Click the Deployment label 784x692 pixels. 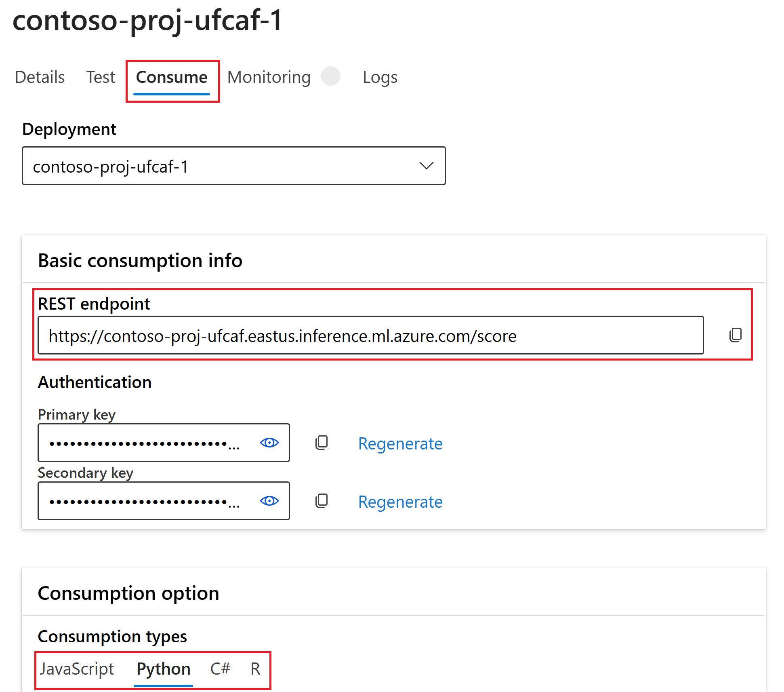pos(69,129)
